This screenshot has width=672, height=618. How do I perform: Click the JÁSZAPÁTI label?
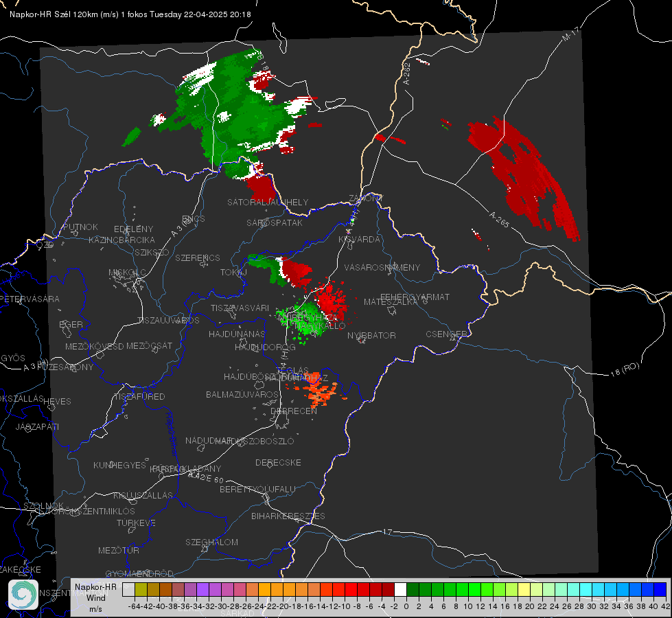37,426
